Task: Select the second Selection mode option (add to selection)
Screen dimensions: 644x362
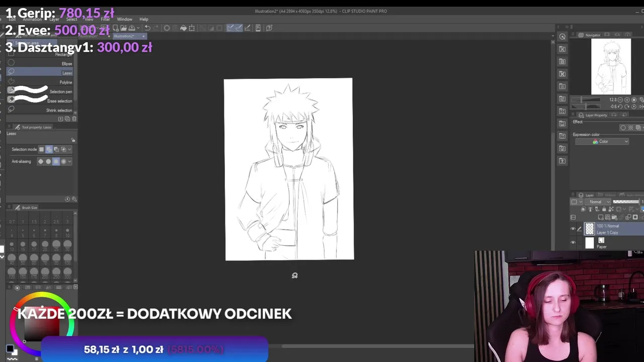Action: click(49, 149)
